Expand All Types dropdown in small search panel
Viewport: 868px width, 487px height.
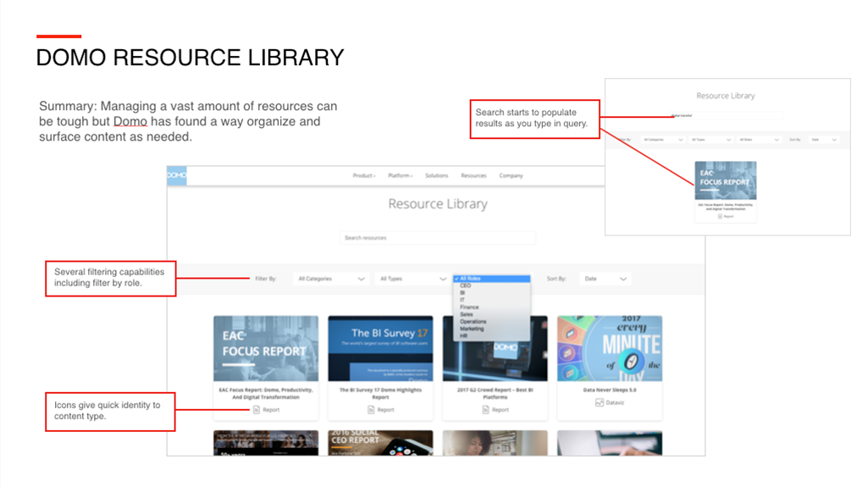711,140
